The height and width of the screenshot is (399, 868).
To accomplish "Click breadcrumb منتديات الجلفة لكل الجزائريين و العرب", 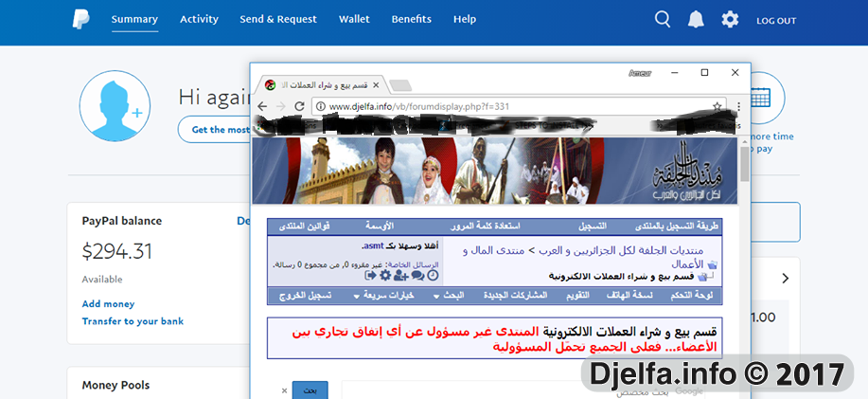I will pos(619,250).
